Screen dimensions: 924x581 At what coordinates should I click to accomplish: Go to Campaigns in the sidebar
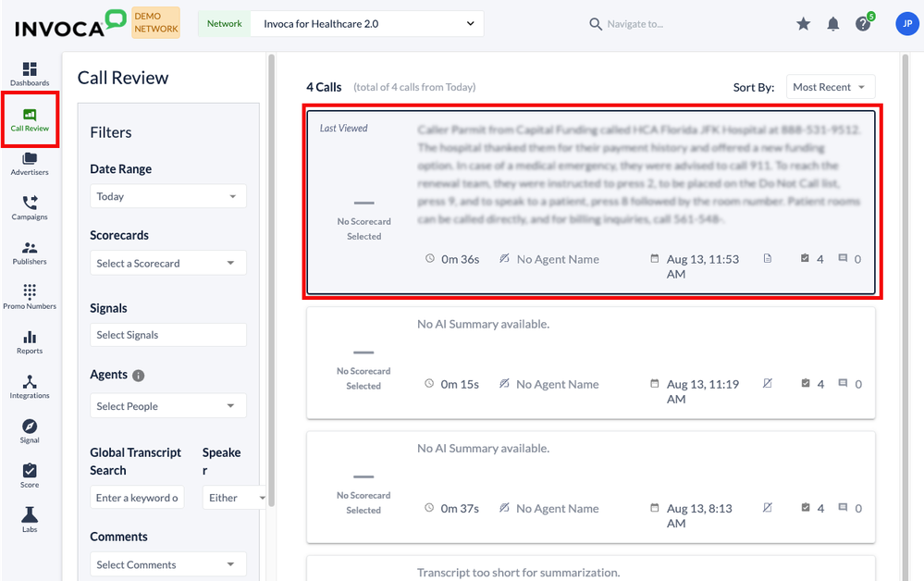(30, 208)
